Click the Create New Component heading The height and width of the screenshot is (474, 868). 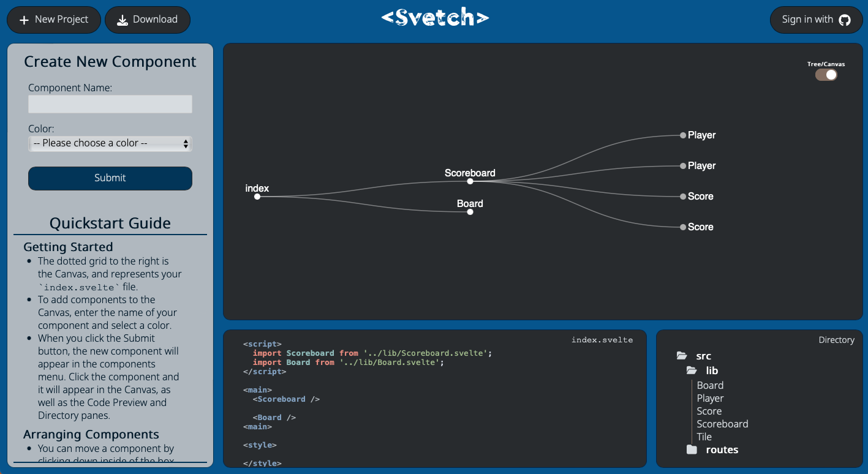(x=110, y=61)
